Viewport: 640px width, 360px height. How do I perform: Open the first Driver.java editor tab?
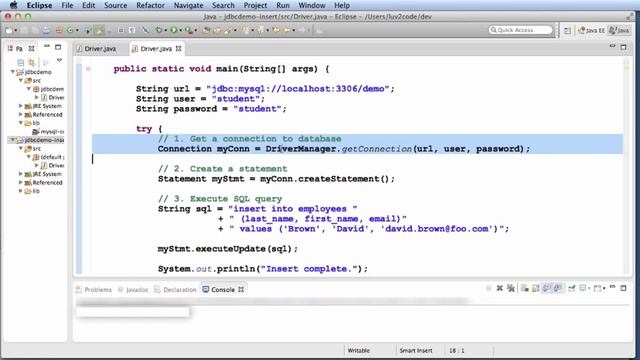pyautogui.click(x=96, y=49)
